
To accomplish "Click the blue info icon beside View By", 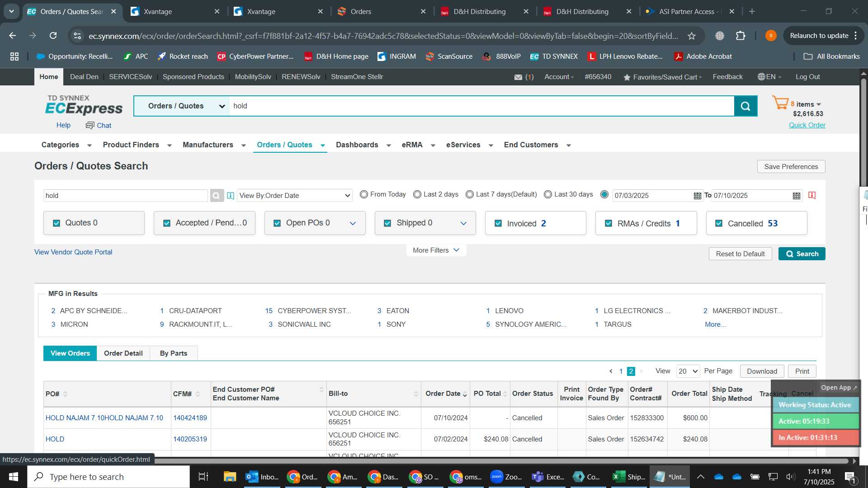I will click(231, 196).
